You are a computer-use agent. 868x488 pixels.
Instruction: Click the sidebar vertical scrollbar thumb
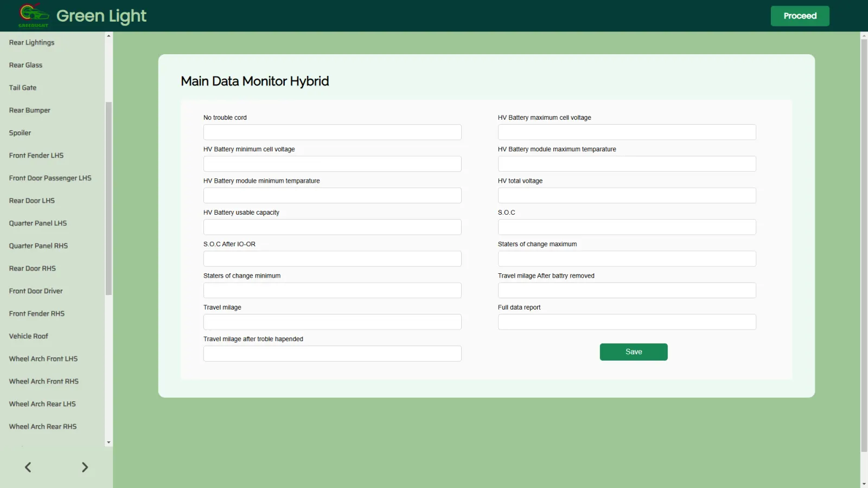point(108,198)
